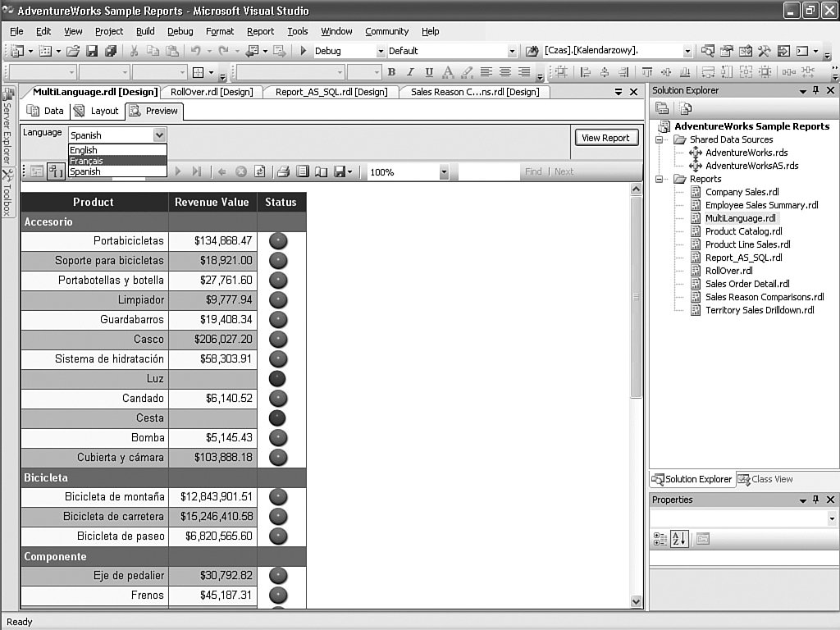Toggle the document map in the report toolbar
This screenshot has width=840, height=630.
click(x=37, y=171)
